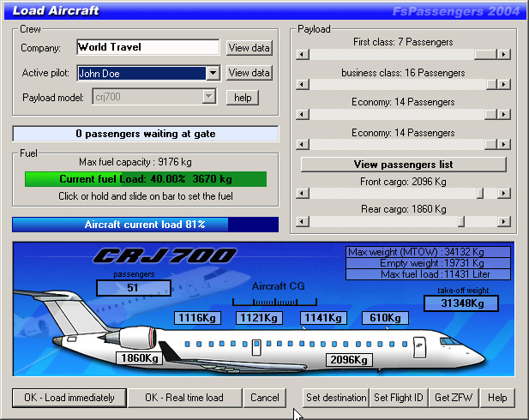Click left arrow of Rear cargo slider

coord(303,222)
